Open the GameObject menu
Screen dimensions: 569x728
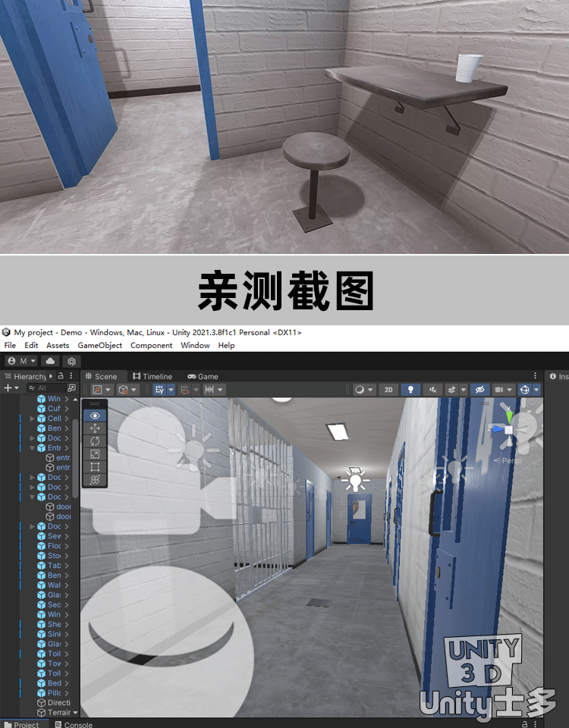pyautogui.click(x=100, y=345)
